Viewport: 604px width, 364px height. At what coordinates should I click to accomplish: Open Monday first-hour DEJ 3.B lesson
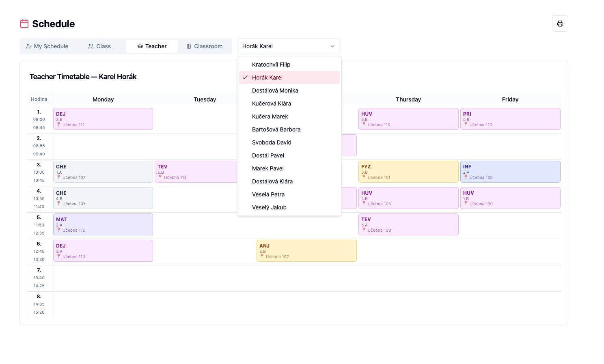coord(103,119)
